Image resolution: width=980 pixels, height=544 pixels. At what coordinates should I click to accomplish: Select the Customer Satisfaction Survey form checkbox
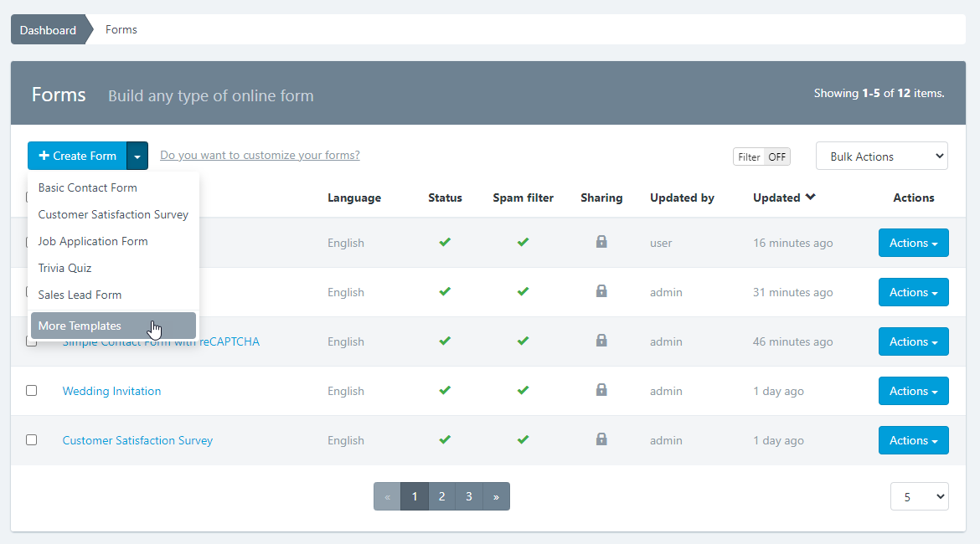[x=32, y=439]
